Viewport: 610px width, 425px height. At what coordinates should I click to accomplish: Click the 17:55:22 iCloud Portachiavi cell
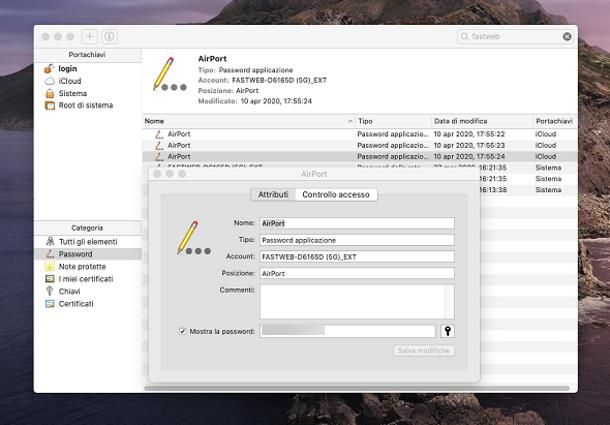click(x=546, y=134)
